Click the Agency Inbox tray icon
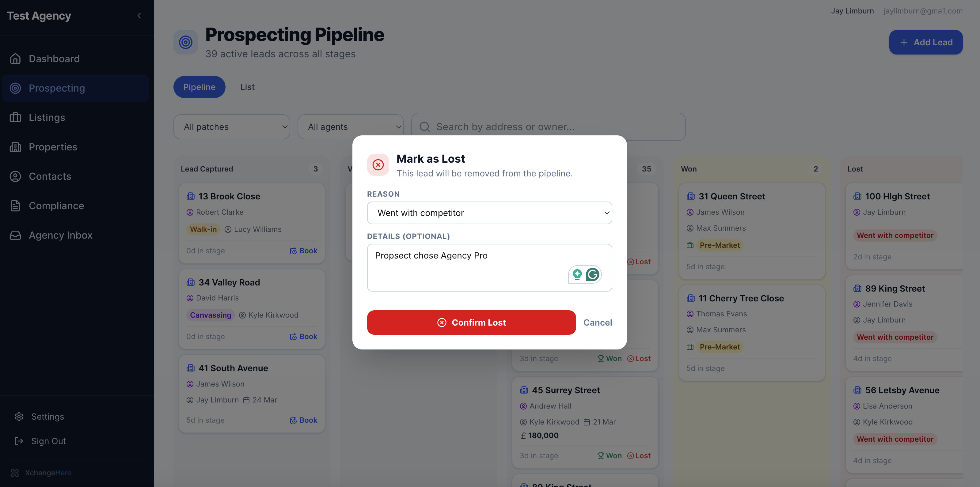Screen dimensions: 980x487 pyautogui.click(x=15, y=235)
